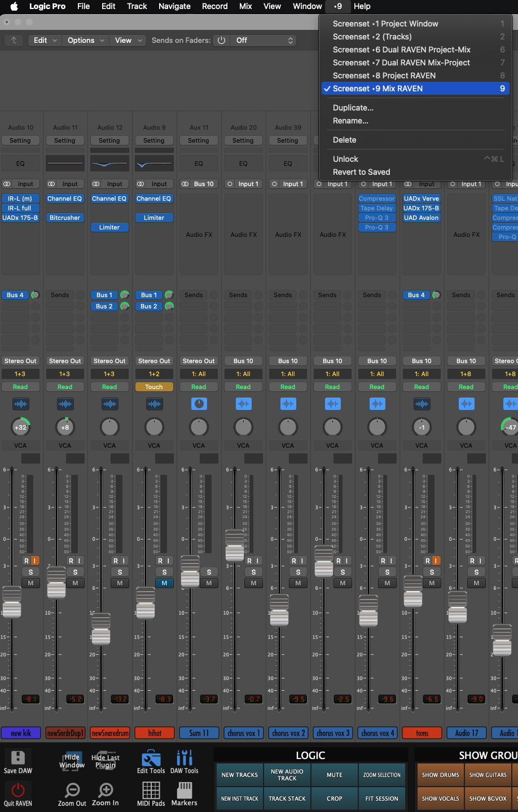Image resolution: width=518 pixels, height=812 pixels.
Task: Click the toms track waveform icon
Action: point(422,404)
